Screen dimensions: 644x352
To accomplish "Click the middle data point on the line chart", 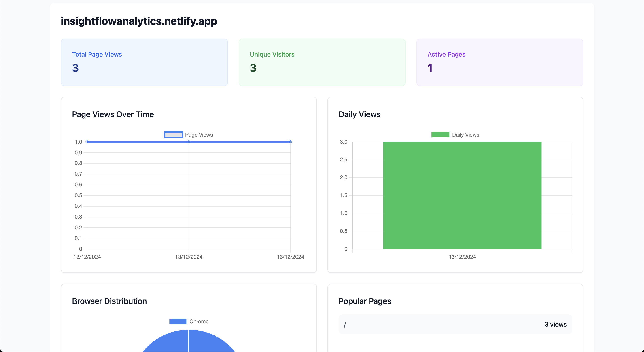I will tap(189, 142).
